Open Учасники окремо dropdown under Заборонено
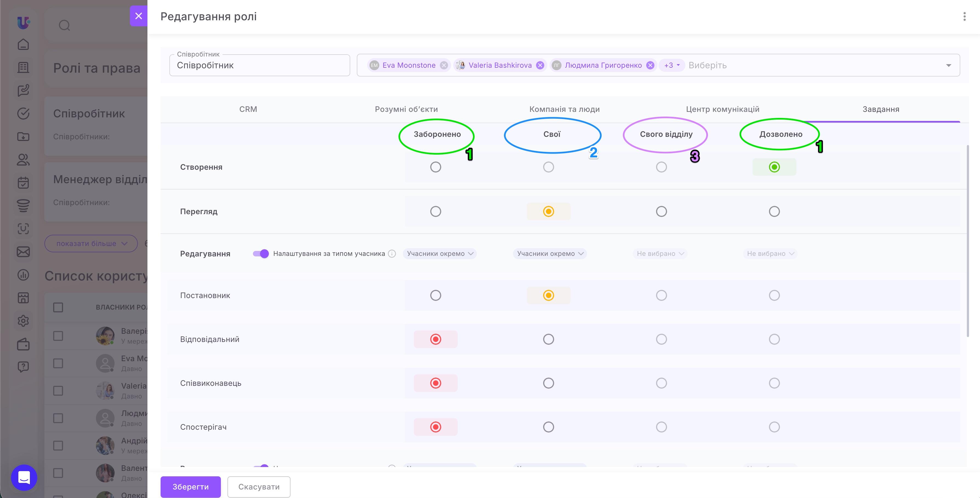This screenshot has width=980, height=498. click(440, 254)
